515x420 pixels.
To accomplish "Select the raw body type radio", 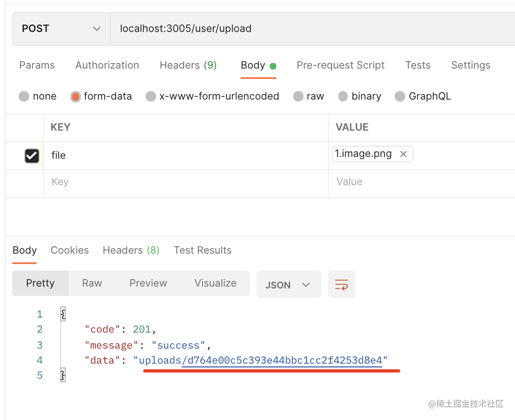I will pos(298,96).
